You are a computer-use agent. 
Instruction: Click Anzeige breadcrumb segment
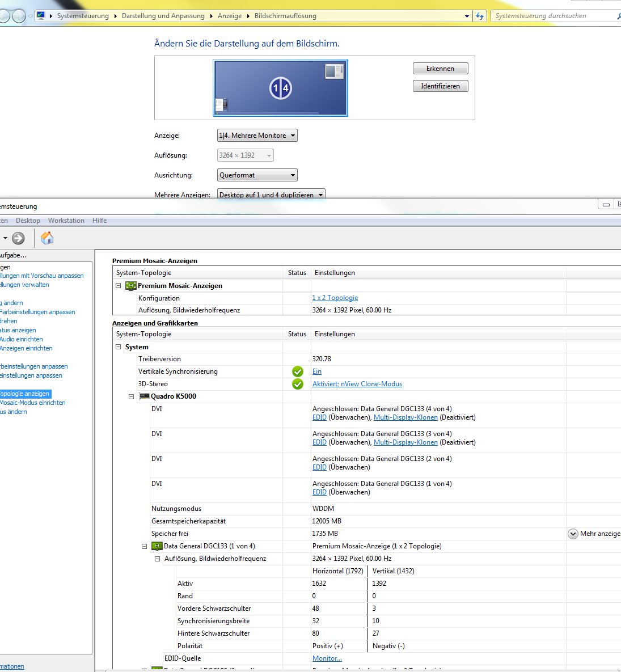tap(230, 16)
